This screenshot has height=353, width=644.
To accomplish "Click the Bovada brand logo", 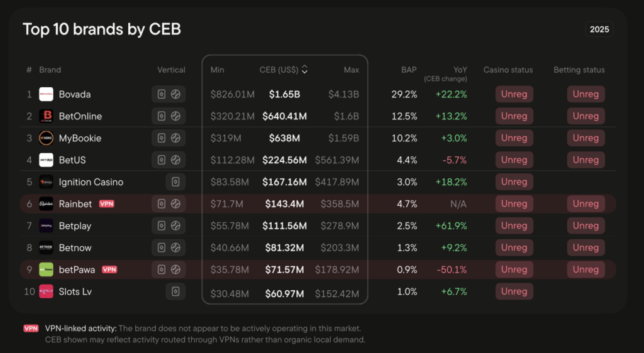I will click(46, 94).
